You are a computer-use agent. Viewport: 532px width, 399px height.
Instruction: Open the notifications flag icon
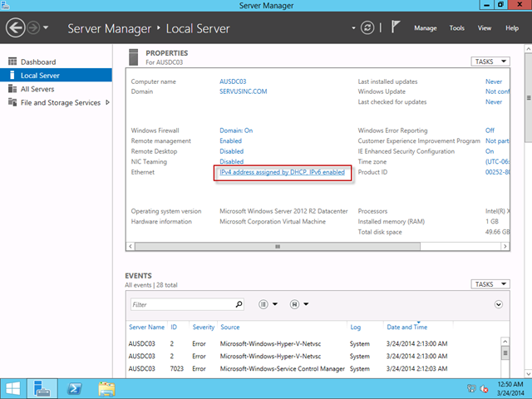[396, 27]
